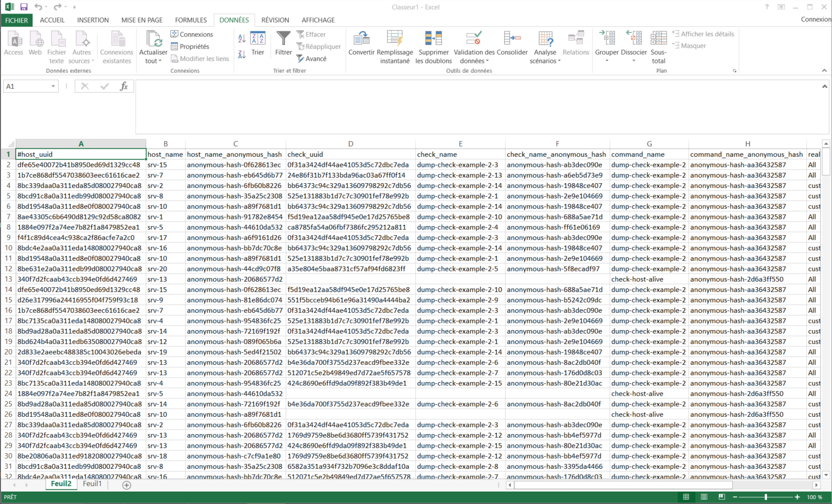Click Supprimer les doublons icon
The width and height of the screenshot is (832, 504).
tap(433, 39)
